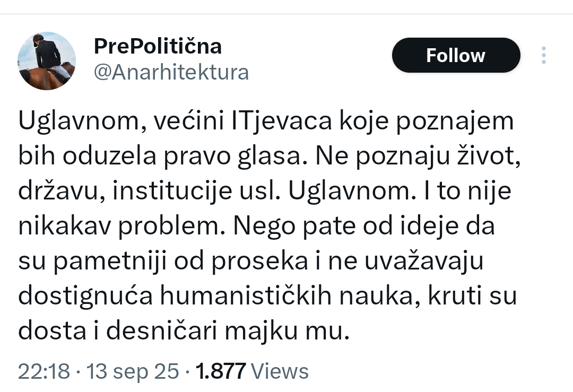Click the 13 sep 25 date
573x392 pixels.
[x=133, y=371]
